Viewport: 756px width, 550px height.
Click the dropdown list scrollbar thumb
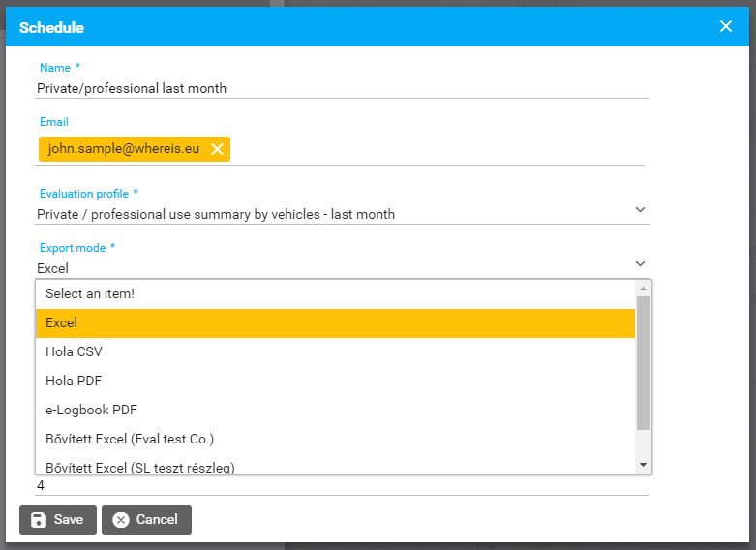(x=644, y=363)
